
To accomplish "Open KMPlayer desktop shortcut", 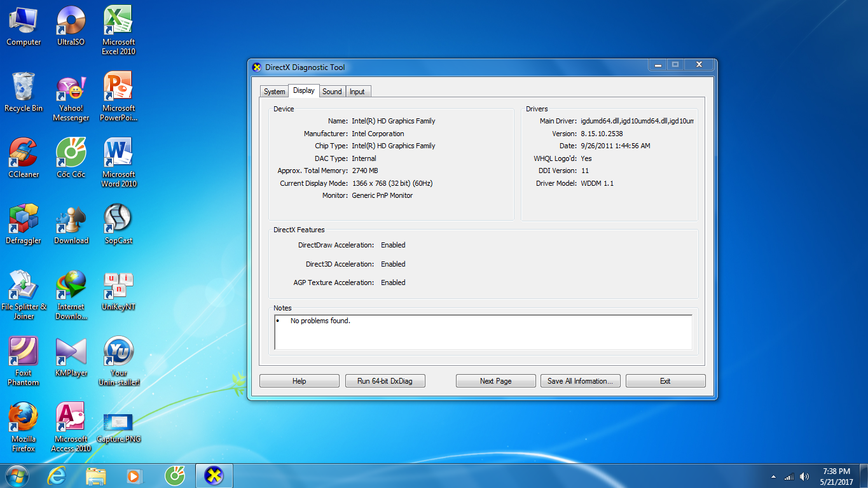I will 71,353.
